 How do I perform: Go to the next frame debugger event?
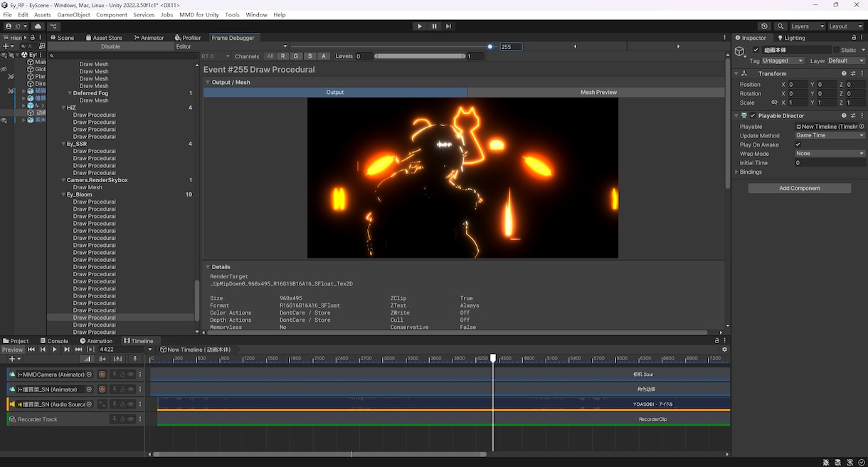point(678,46)
